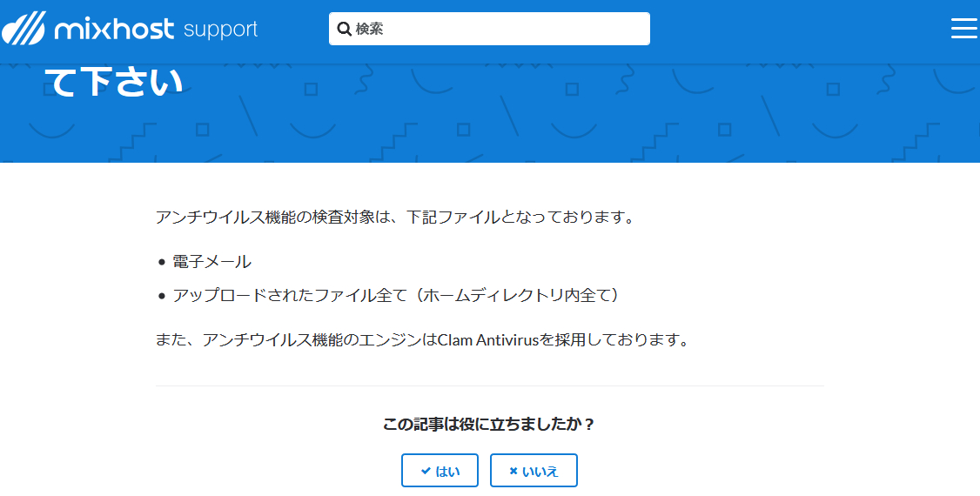Click the bullet dot before アップロードされたファイル

pyautogui.click(x=162, y=296)
